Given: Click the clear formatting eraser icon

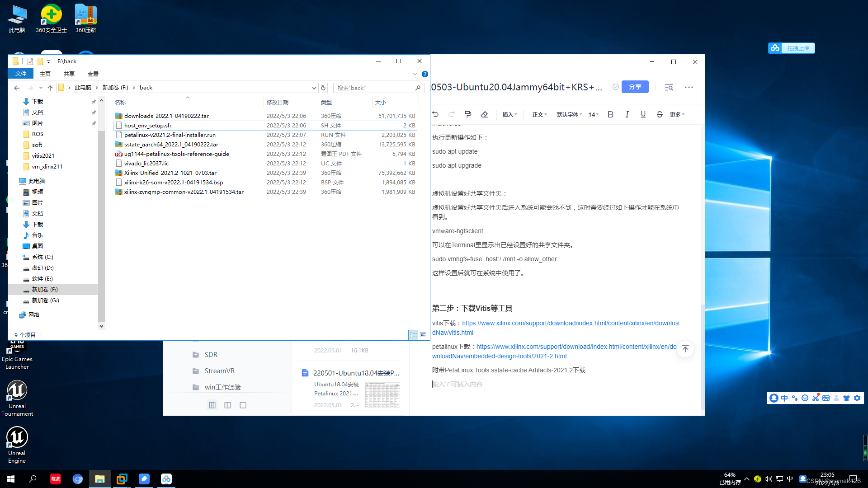Looking at the screenshot, I should (484, 114).
